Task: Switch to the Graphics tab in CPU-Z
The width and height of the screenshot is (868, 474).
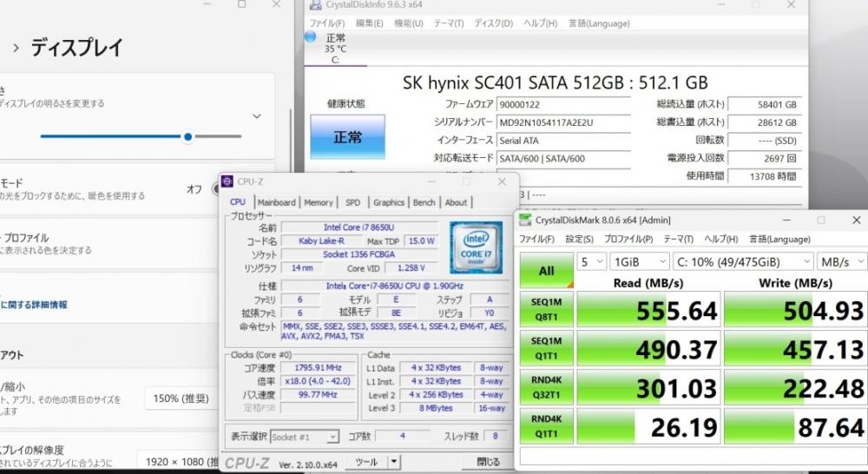Action: click(x=389, y=202)
